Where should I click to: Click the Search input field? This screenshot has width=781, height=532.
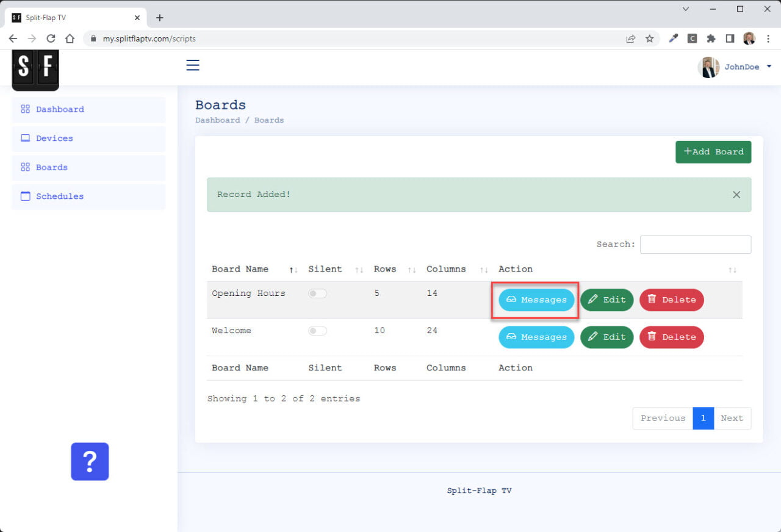(696, 245)
